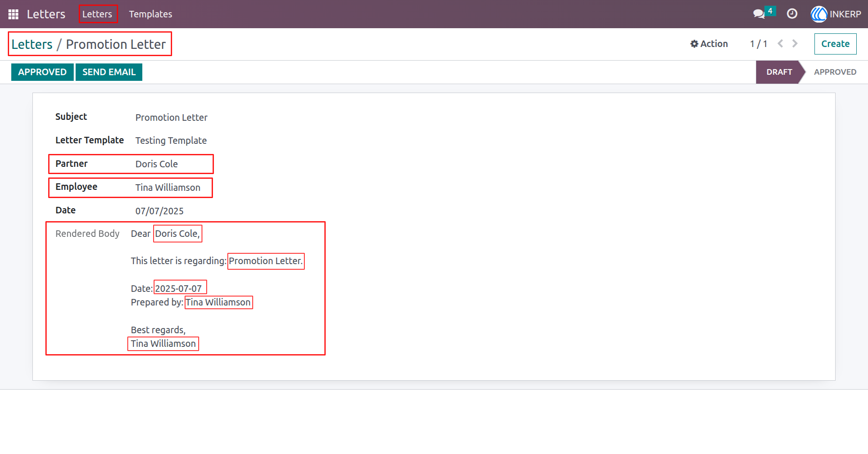Select the APPROVED status stage
The image size is (868, 454).
[835, 72]
